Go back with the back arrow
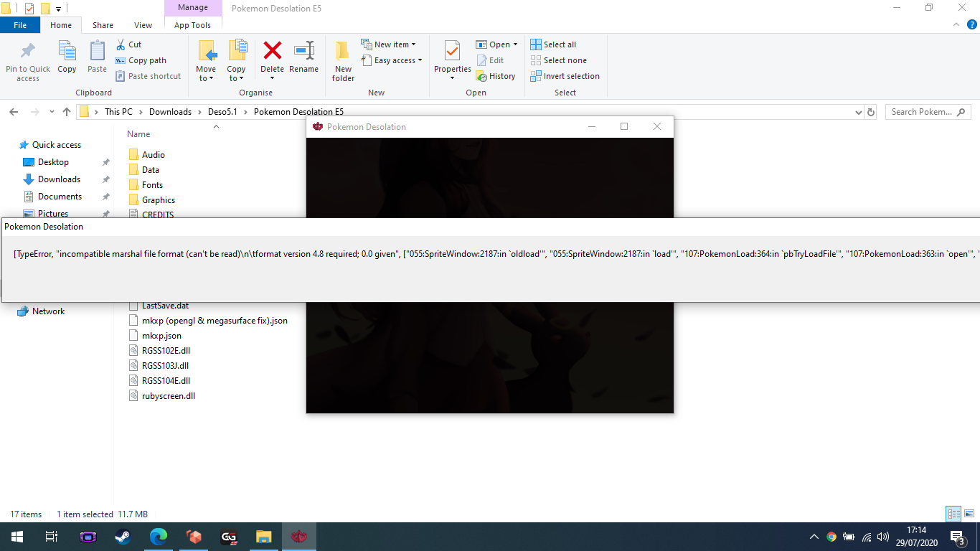 pyautogui.click(x=14, y=112)
